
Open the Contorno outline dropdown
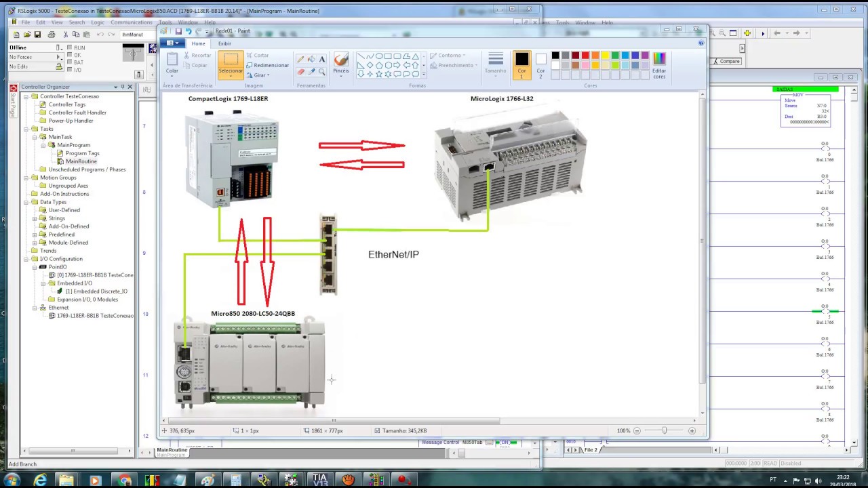pyautogui.click(x=448, y=56)
